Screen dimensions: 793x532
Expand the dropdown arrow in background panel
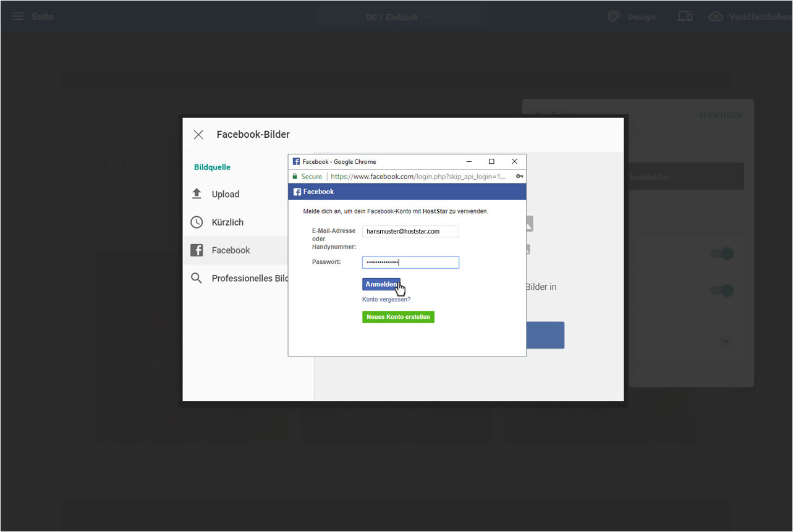727,341
